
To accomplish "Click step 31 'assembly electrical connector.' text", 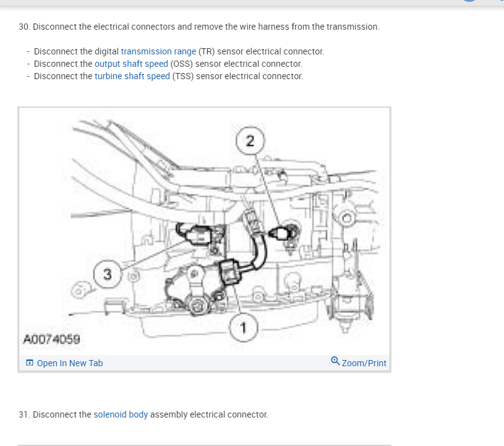I will pos(209,414).
